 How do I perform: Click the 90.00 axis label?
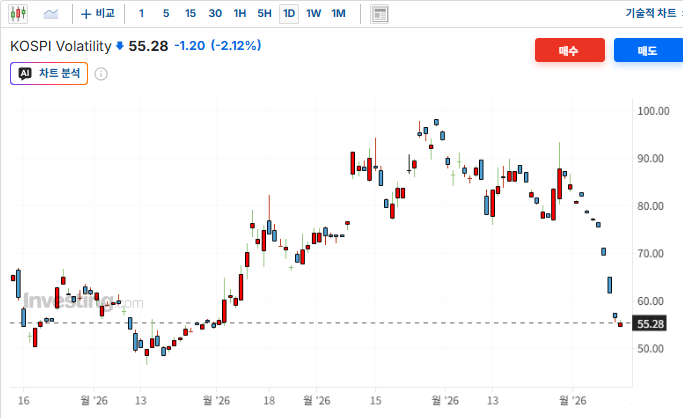click(x=650, y=158)
